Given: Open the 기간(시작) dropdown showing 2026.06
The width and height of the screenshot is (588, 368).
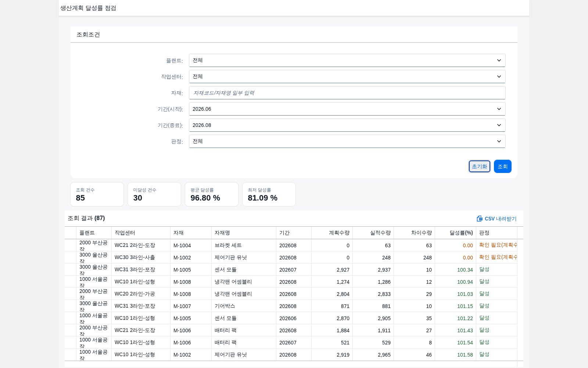Looking at the screenshot, I should point(347,109).
